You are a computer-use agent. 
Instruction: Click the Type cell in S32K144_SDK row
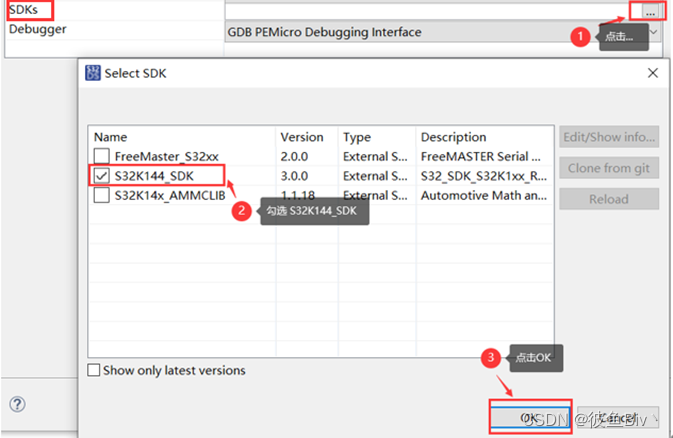click(x=375, y=176)
